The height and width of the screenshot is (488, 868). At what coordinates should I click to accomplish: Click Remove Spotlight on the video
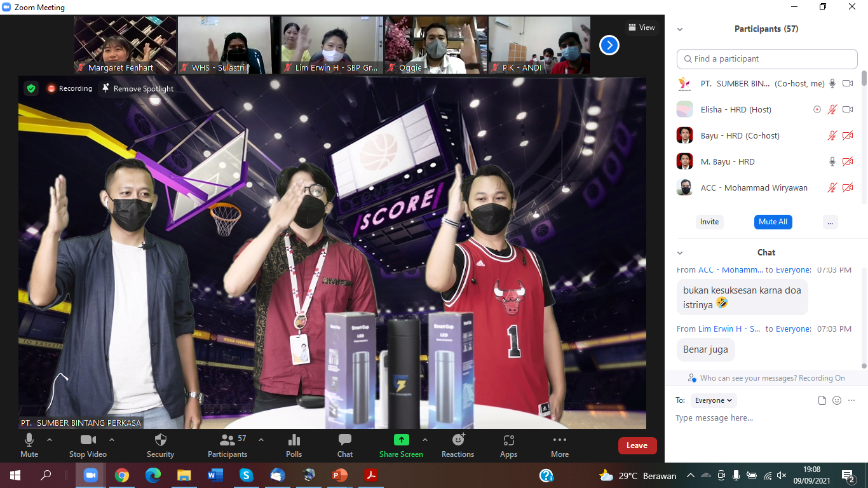[137, 88]
